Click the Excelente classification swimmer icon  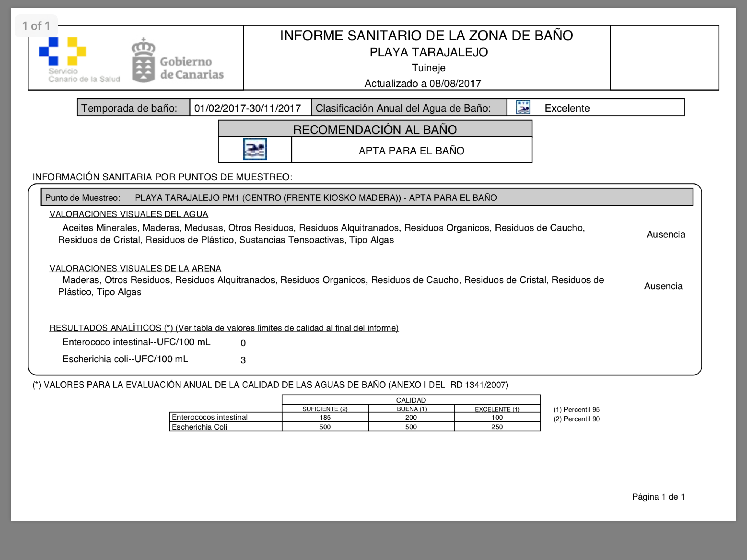coord(523,107)
